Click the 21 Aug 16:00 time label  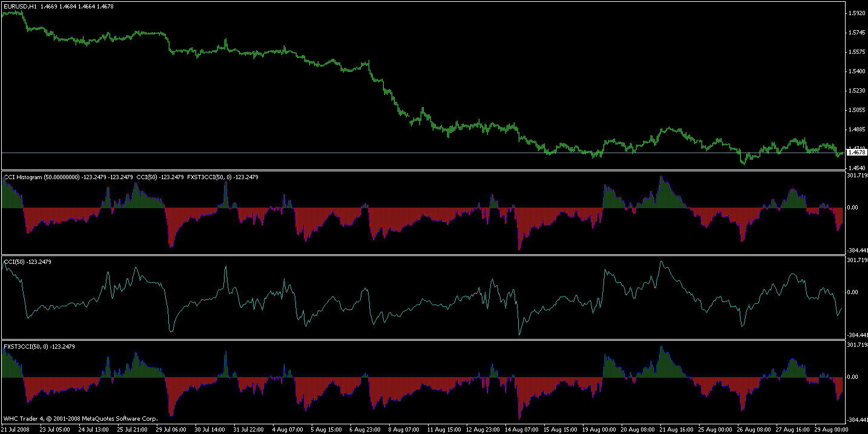[675, 429]
